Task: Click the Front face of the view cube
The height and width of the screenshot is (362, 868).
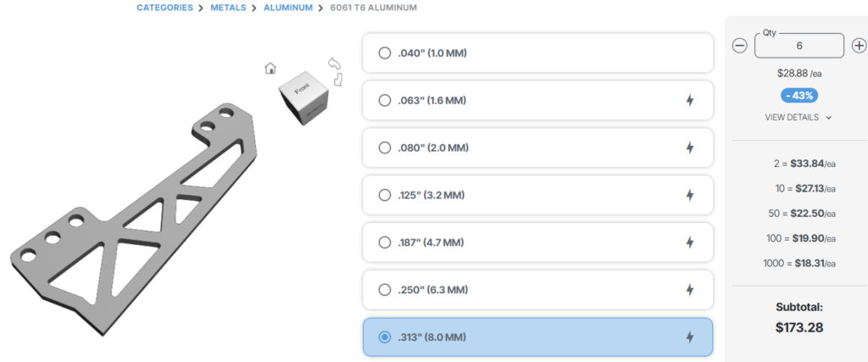Action: pos(302,91)
